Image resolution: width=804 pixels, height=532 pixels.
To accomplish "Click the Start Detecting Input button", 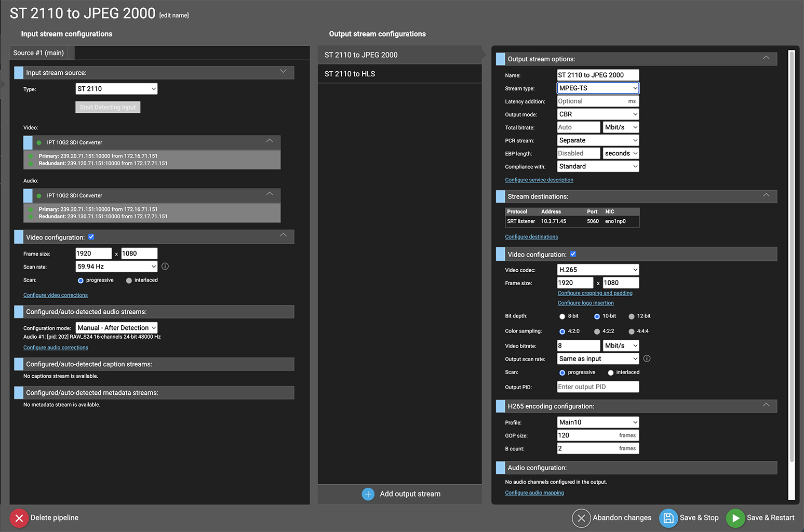I will 108,108.
